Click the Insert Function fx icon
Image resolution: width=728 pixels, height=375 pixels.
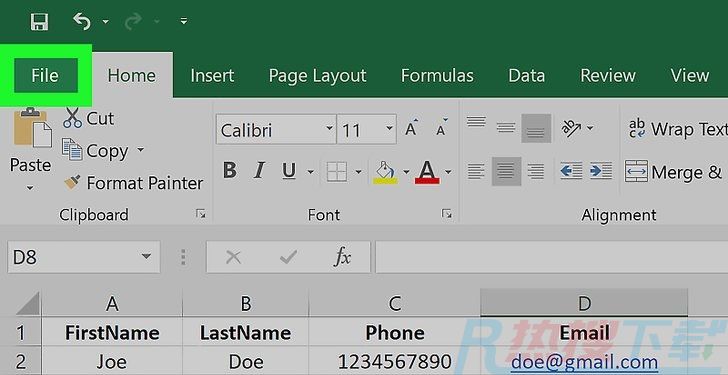342,257
